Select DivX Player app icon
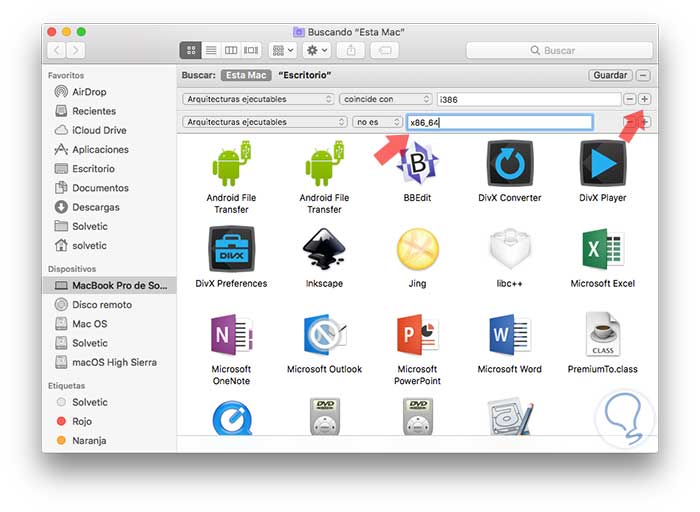 coord(603,163)
